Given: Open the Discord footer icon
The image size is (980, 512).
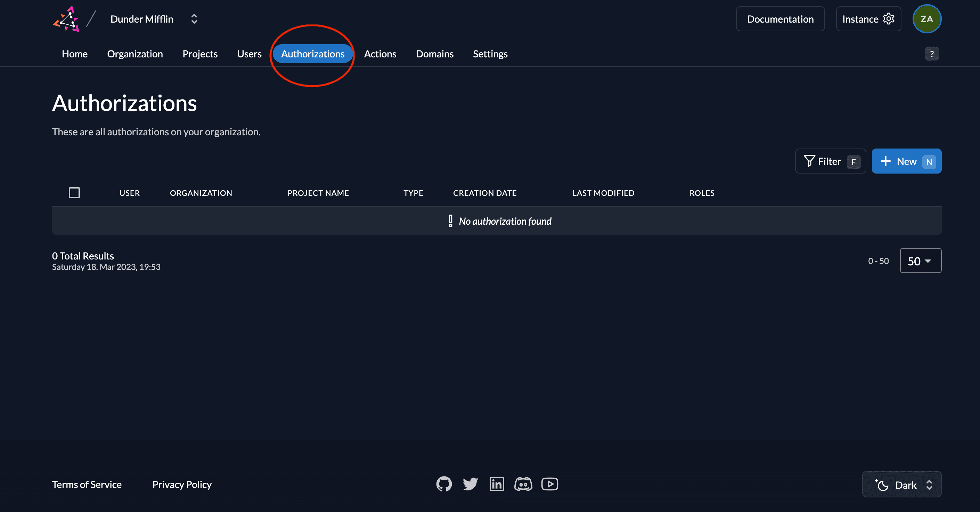Looking at the screenshot, I should point(523,484).
